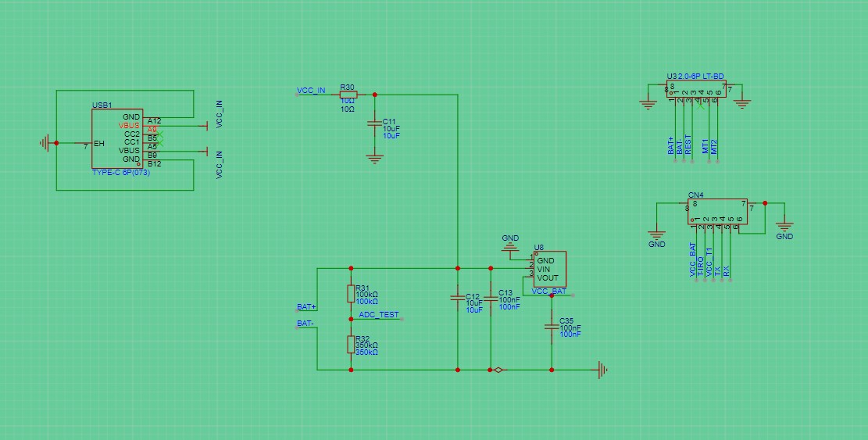The image size is (868, 440).
Task: Click the no-connect X on U3 pin 4
Action: [x=701, y=104]
